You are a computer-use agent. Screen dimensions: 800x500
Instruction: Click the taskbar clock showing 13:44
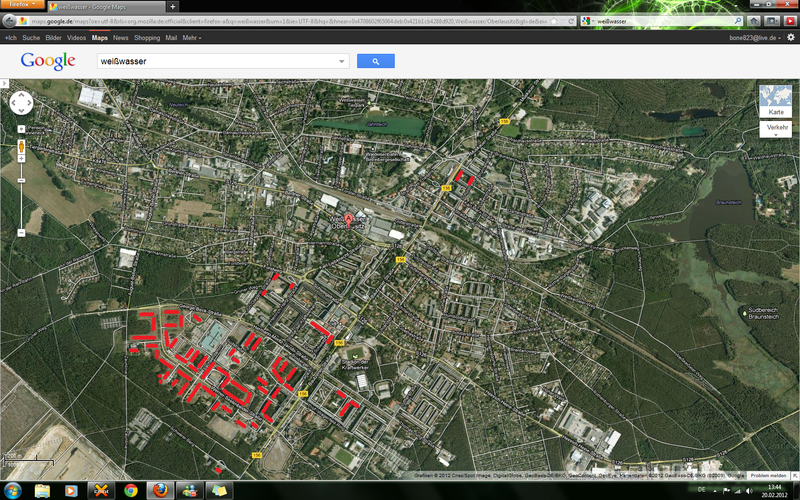(x=774, y=491)
